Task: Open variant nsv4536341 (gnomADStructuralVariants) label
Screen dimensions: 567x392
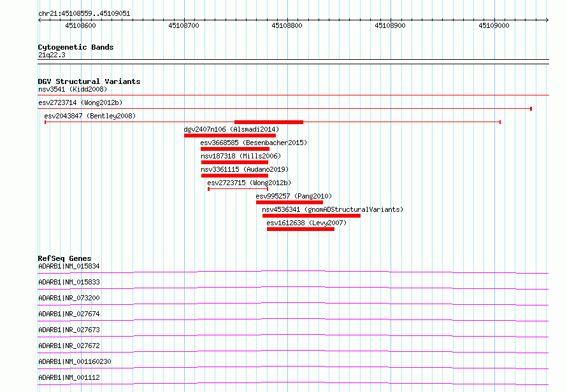Action: click(x=333, y=209)
